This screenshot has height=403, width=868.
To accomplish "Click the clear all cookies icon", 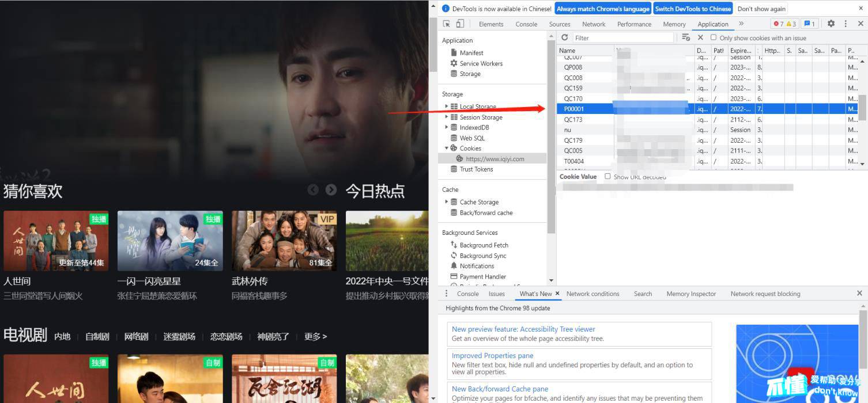I will pyautogui.click(x=685, y=37).
